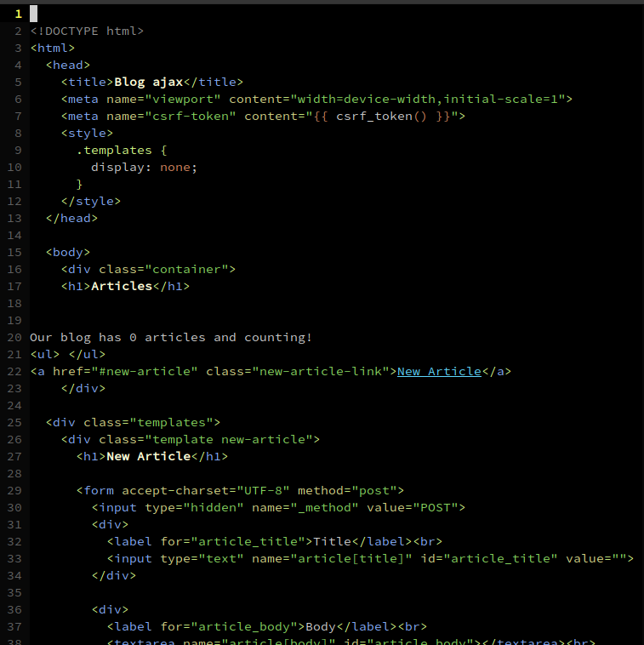The image size is (644, 645).
Task: Click the '<div>' tag on line 31
Action: [x=110, y=525]
